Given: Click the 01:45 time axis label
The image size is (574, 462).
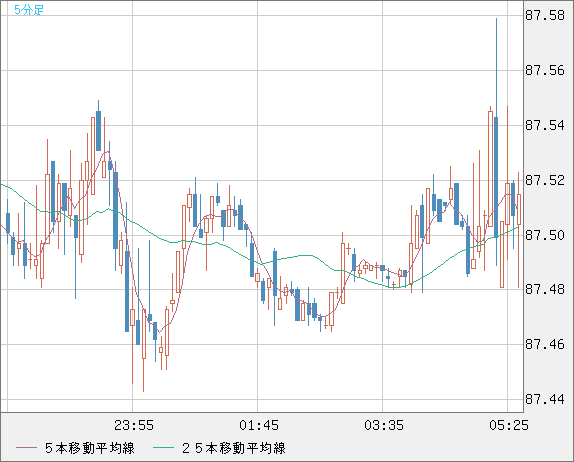Looking at the screenshot, I should (x=259, y=425).
